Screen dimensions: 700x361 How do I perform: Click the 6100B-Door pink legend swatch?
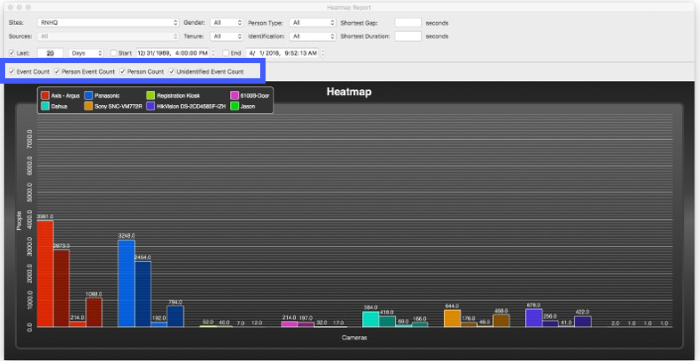pyautogui.click(x=234, y=95)
